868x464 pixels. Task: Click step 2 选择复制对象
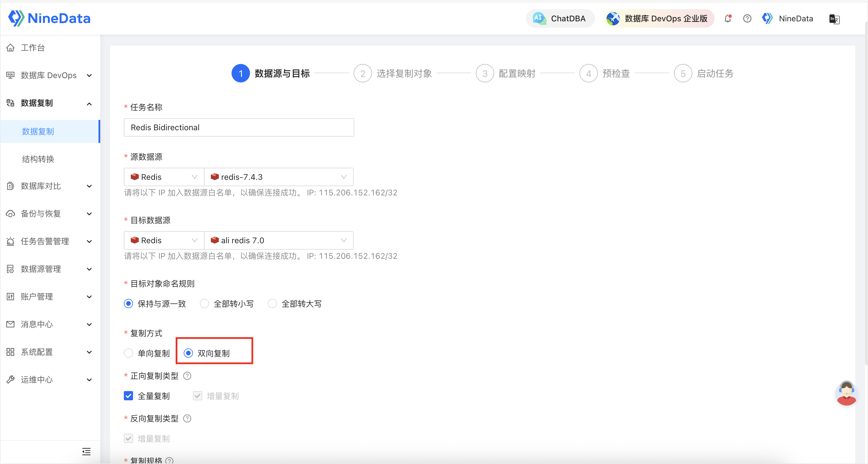click(x=393, y=73)
